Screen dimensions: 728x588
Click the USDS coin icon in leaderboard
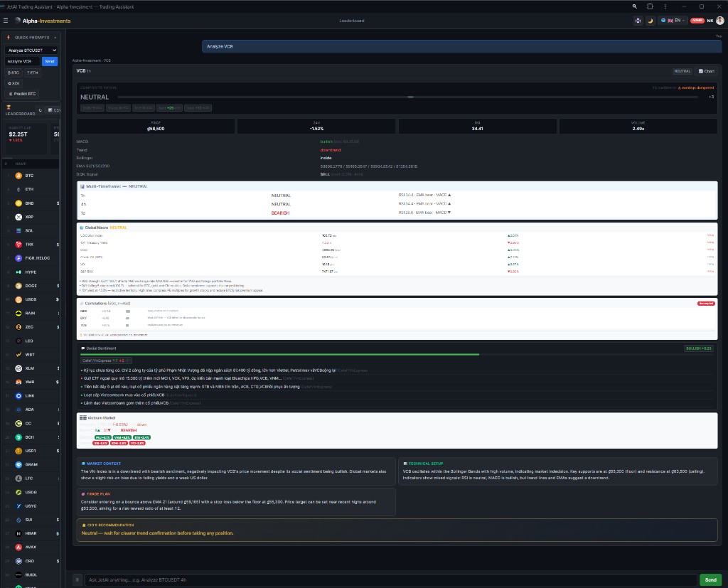[18, 299]
